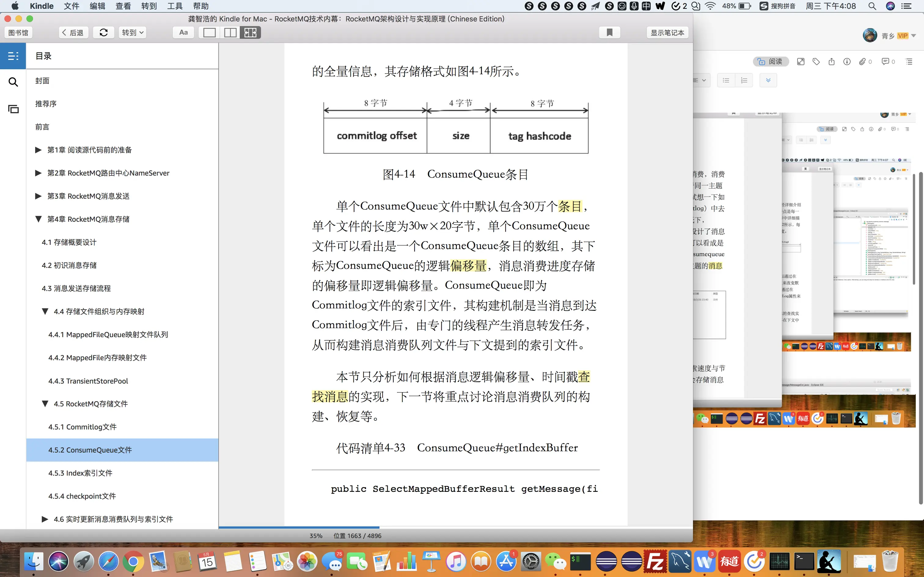This screenshot has height=577, width=924.
Task: Open the Aa font settings
Action: 183,32
